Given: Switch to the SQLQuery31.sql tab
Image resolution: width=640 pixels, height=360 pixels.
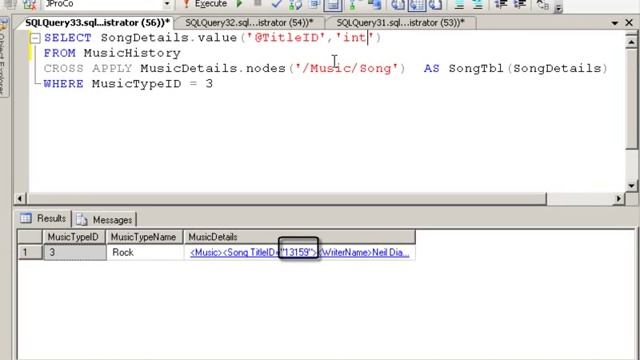Looking at the screenshot, I should pos(400,23).
